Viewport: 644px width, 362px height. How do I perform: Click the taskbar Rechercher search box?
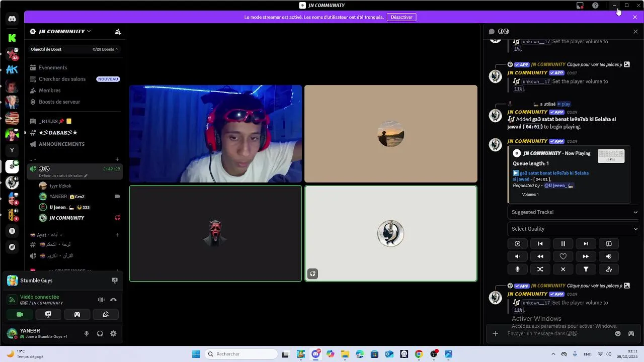[242, 354]
